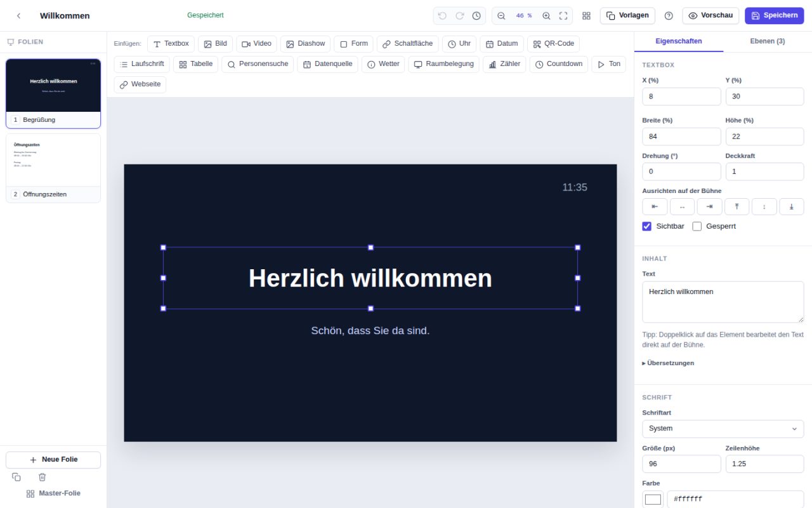
Task: Insert a Form shape
Action: (x=353, y=44)
